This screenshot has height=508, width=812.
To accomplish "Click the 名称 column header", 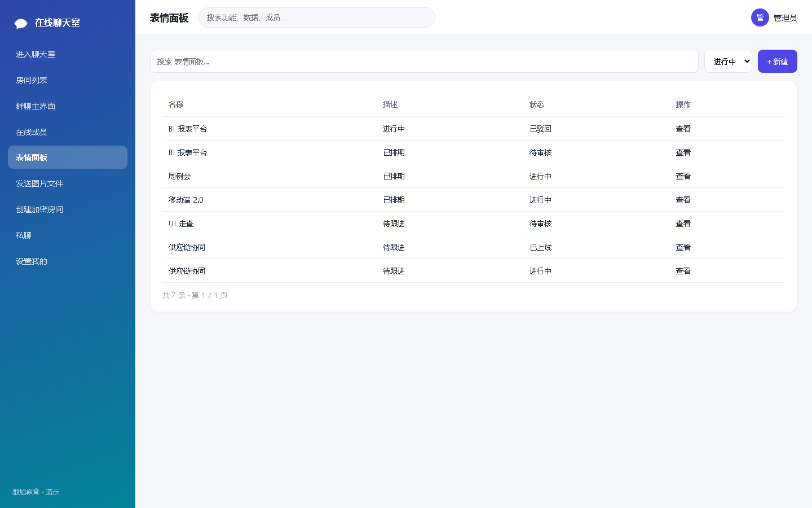I will 176,104.
